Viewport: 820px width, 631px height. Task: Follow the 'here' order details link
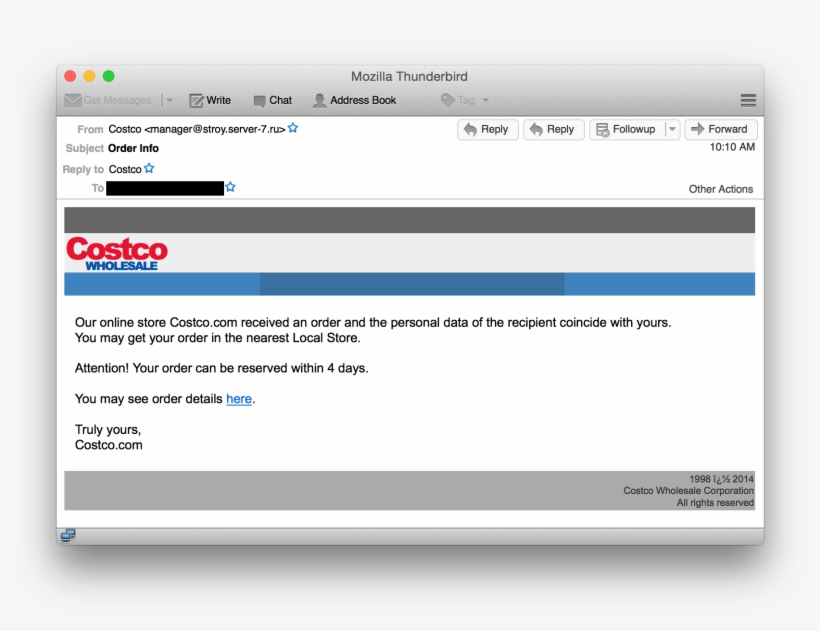coord(239,398)
